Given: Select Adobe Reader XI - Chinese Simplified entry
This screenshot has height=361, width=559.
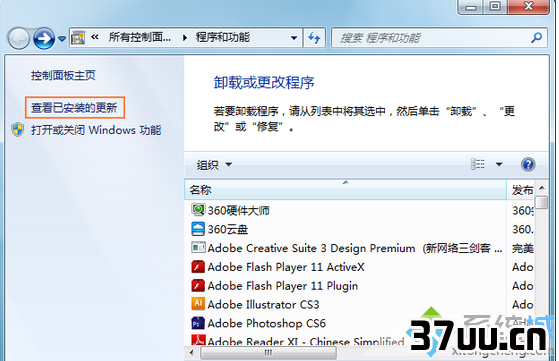Looking at the screenshot, I should [306, 341].
